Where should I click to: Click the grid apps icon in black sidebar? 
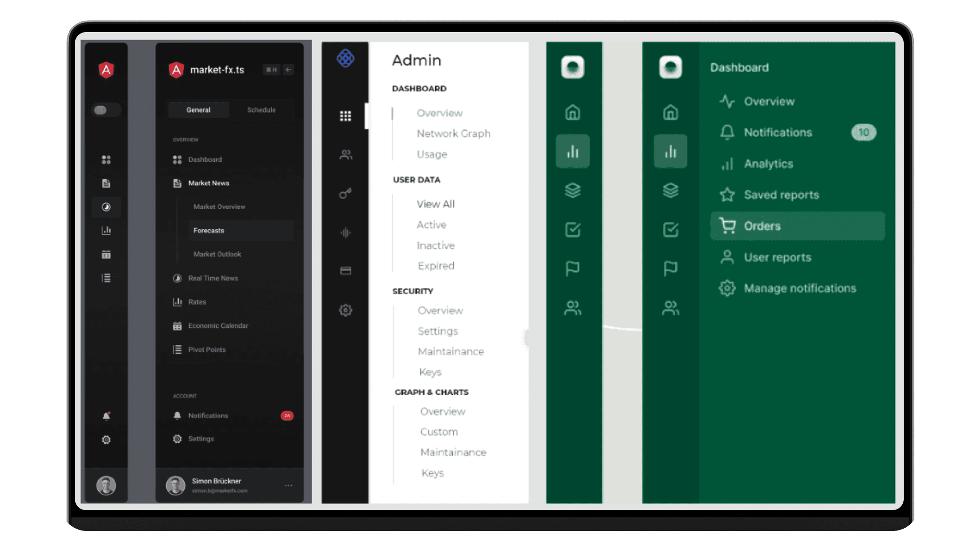pos(345,116)
